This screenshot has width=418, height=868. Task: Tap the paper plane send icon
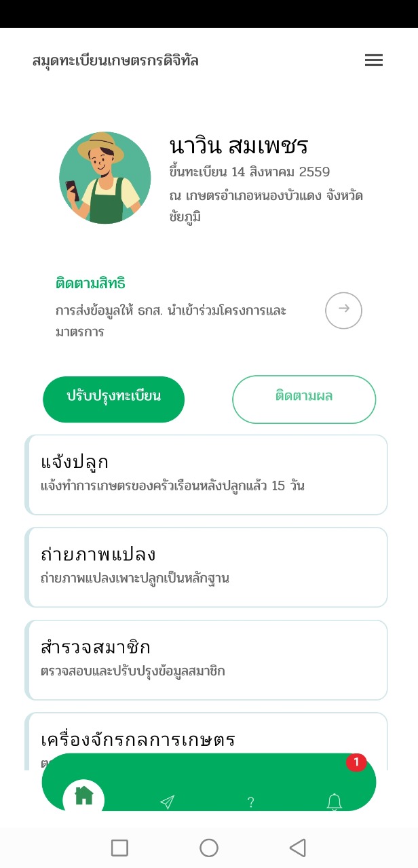[167, 802]
